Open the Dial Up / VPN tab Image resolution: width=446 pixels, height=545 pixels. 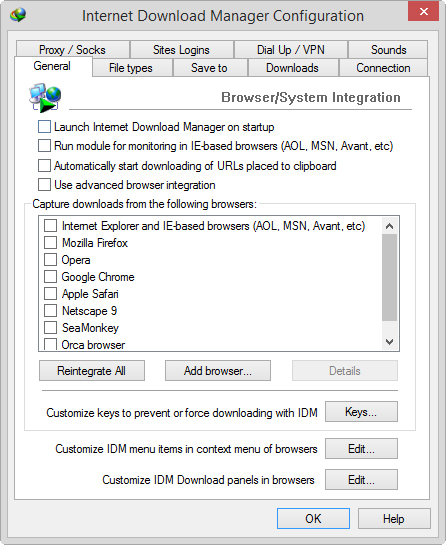click(x=291, y=50)
